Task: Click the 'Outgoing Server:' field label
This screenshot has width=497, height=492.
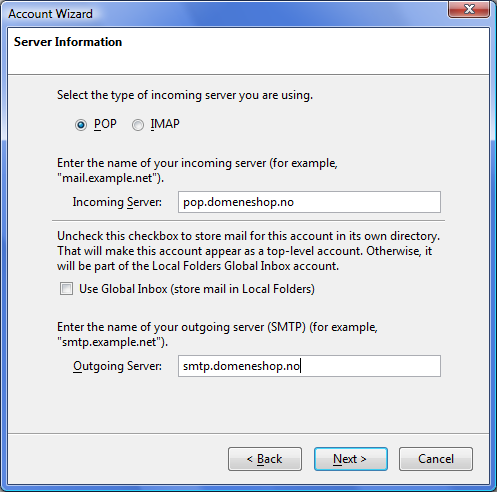Action: coord(117,366)
